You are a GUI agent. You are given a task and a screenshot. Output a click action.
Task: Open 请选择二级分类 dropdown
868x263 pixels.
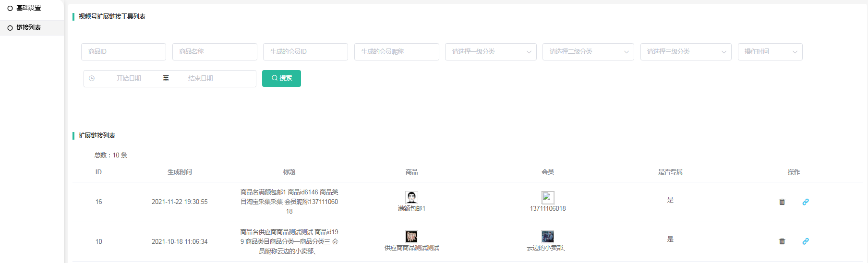click(588, 52)
